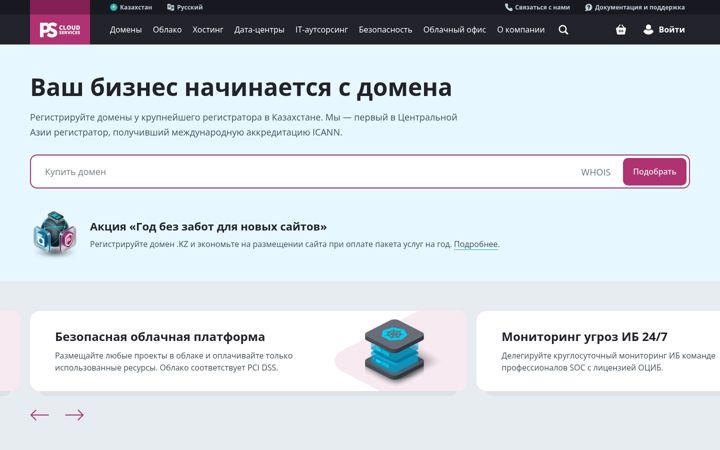This screenshot has height=450, width=720.
Task: Click the right carousel arrow
Action: pos(74,415)
